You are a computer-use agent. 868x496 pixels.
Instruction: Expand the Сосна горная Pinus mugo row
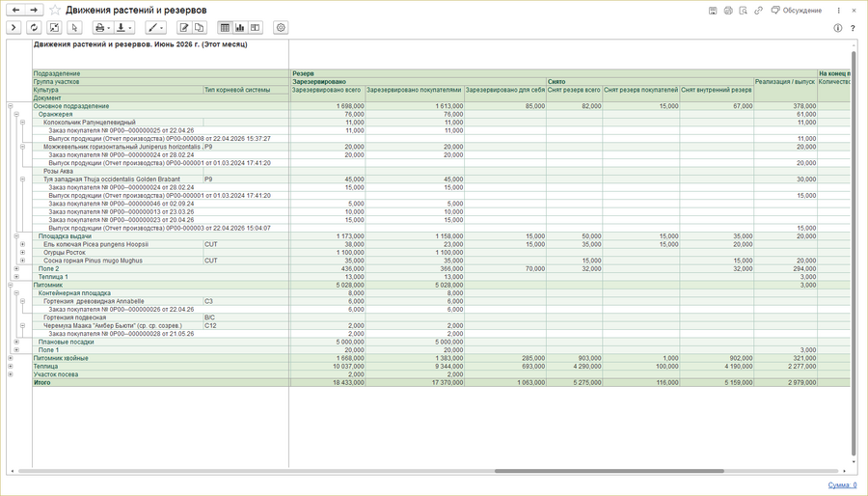pyautogui.click(x=23, y=261)
